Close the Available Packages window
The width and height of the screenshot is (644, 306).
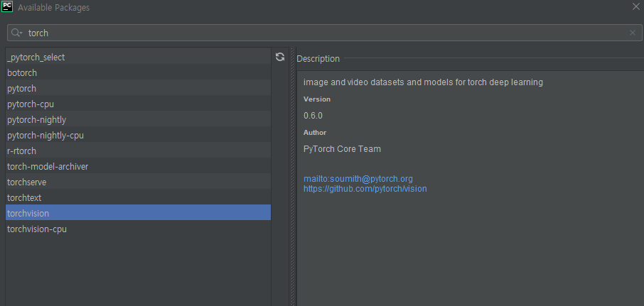click(635, 6)
